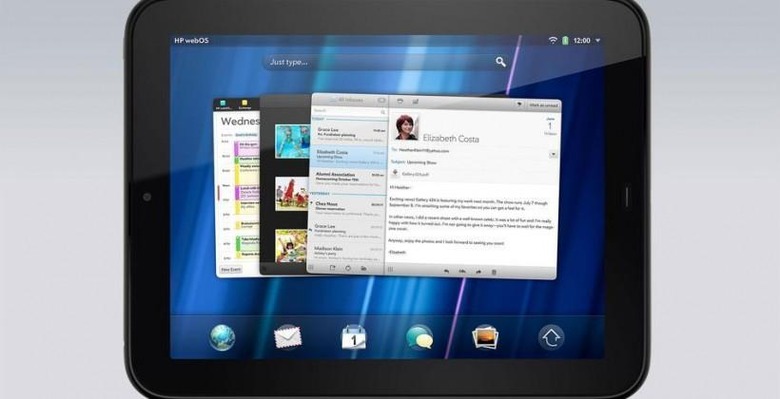The width and height of the screenshot is (780, 399).
Task: Expand recipient details arrow in email header
Action: (553, 155)
